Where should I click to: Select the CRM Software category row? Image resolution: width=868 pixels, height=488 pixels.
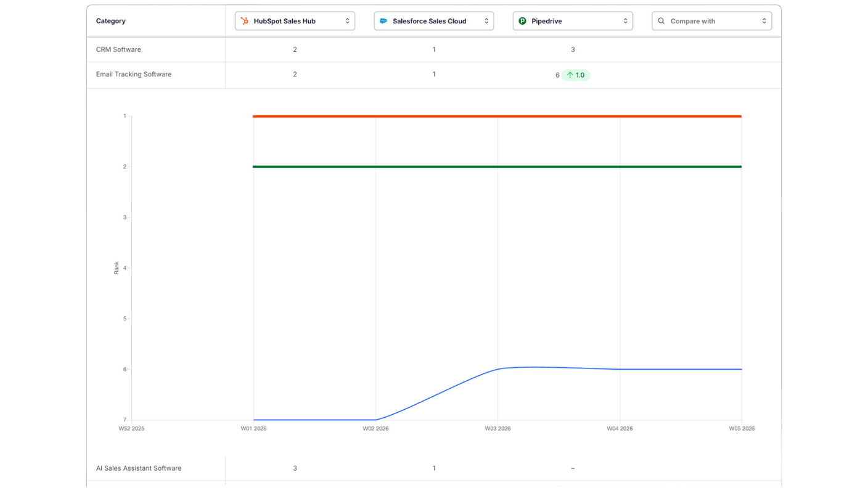tap(434, 49)
